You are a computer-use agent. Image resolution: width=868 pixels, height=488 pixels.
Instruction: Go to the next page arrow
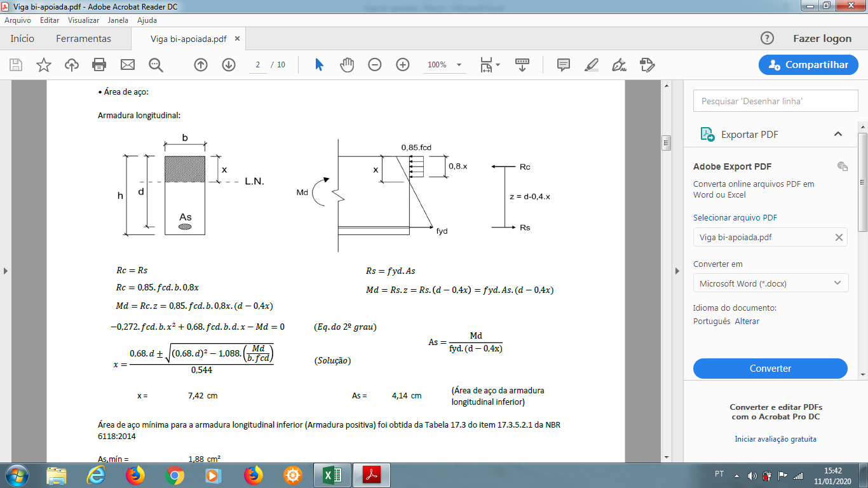229,65
